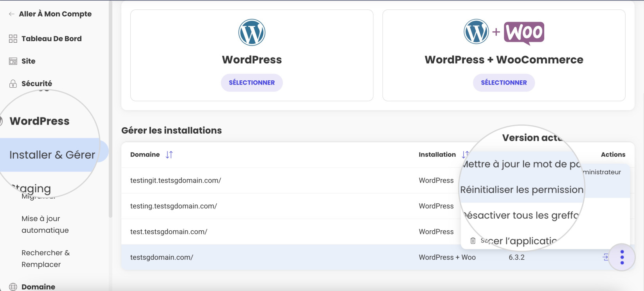Image resolution: width=644 pixels, height=291 pixels.
Task: Click SÉLECTIONNER under WordPress + WooCommerce
Action: click(x=504, y=83)
